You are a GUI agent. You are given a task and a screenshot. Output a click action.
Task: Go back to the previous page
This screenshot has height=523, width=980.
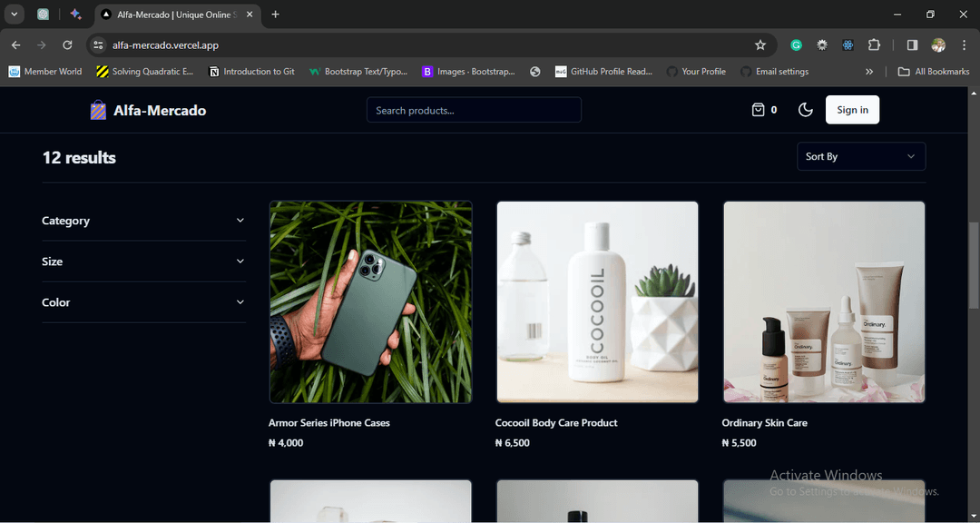click(16, 45)
